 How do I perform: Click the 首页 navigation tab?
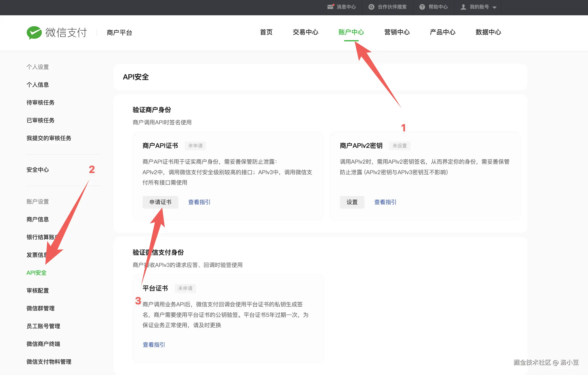pyautogui.click(x=266, y=32)
